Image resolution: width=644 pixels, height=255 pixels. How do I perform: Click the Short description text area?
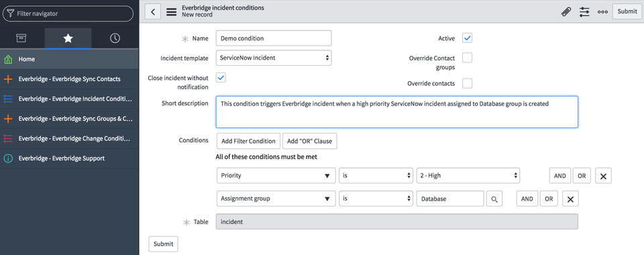pyautogui.click(x=396, y=112)
